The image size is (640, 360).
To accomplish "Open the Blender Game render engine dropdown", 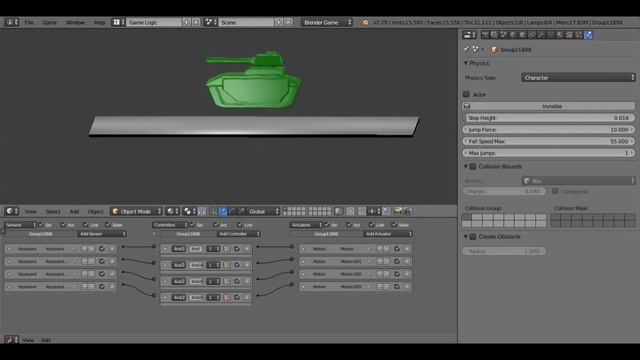I will (x=327, y=22).
